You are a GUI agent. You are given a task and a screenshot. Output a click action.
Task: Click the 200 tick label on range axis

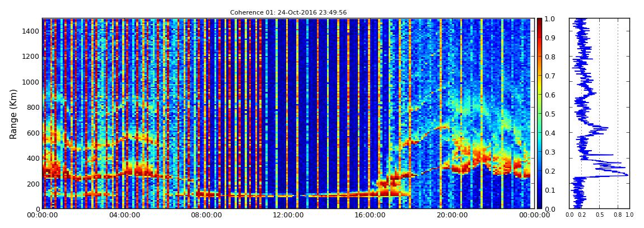(x=32, y=184)
